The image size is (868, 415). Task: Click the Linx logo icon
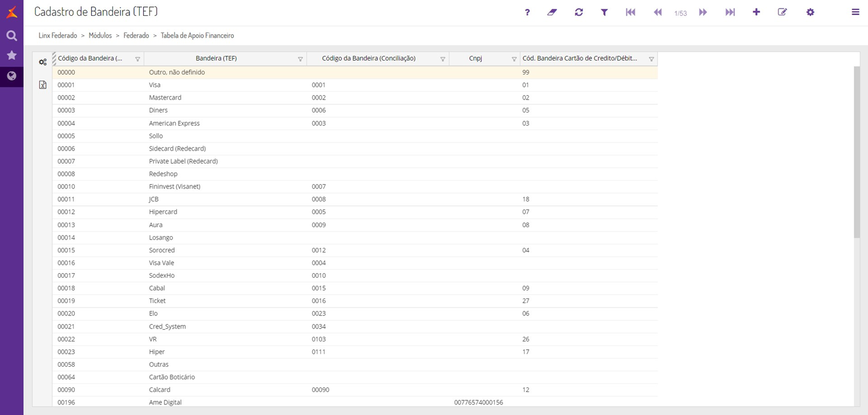coord(12,12)
